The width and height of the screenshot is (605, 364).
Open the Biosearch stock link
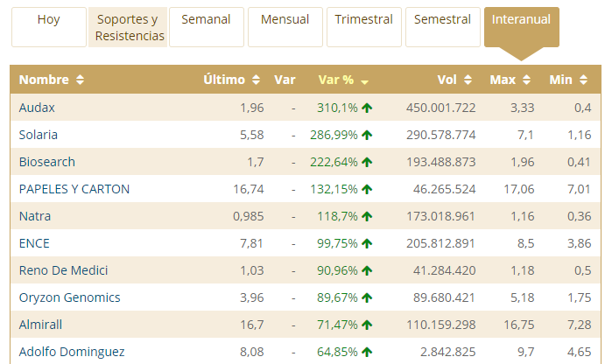[47, 162]
